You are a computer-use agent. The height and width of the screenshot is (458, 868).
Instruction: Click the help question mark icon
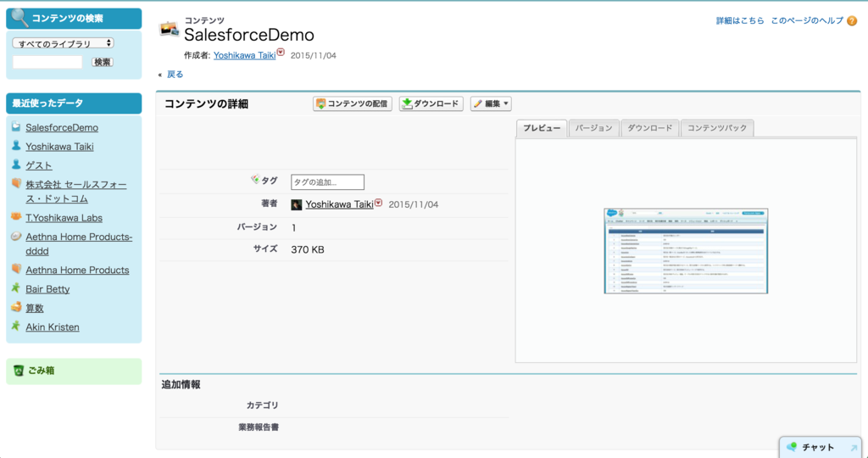(x=852, y=21)
